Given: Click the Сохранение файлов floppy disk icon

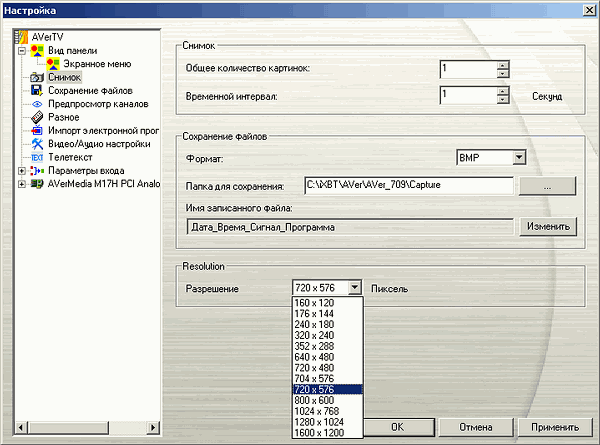Looking at the screenshot, I should coord(37,91).
